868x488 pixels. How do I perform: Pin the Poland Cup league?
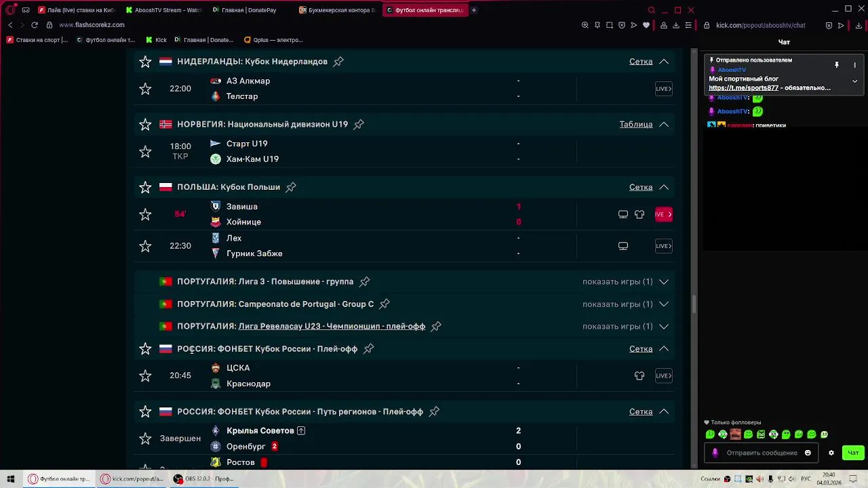click(291, 187)
